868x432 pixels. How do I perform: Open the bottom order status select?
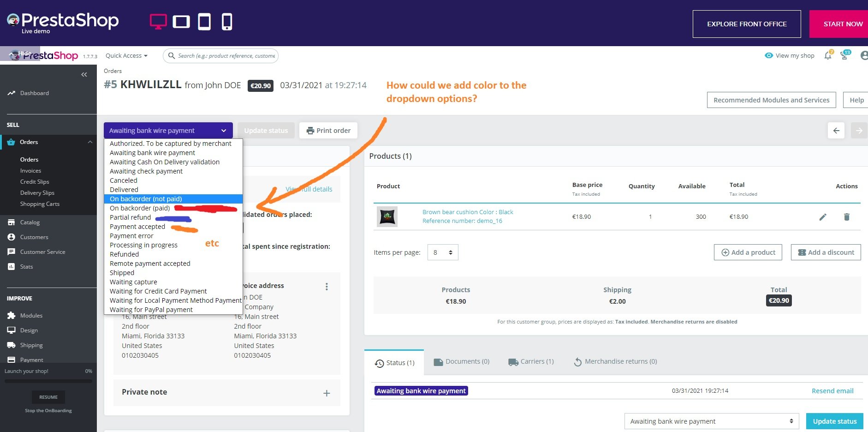[x=712, y=421]
